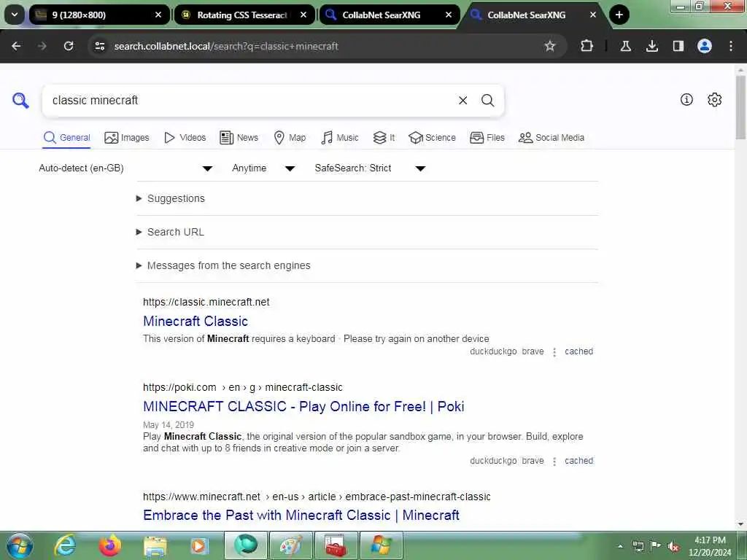The width and height of the screenshot is (747, 560).
Task: Open the Poki MINECRAFT CLASSIC result
Action: tap(303, 406)
